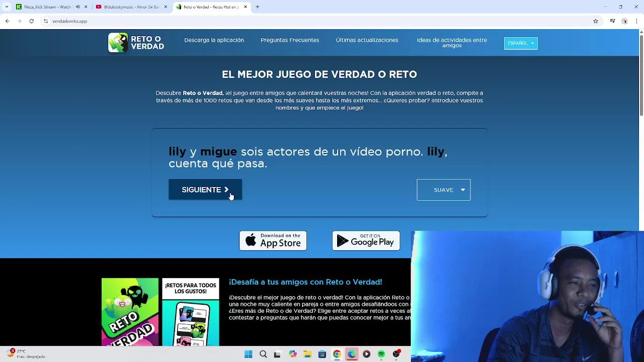This screenshot has width=644, height=362.
Task: Close the Meza_Kick Stream tab
Action: click(x=86, y=7)
